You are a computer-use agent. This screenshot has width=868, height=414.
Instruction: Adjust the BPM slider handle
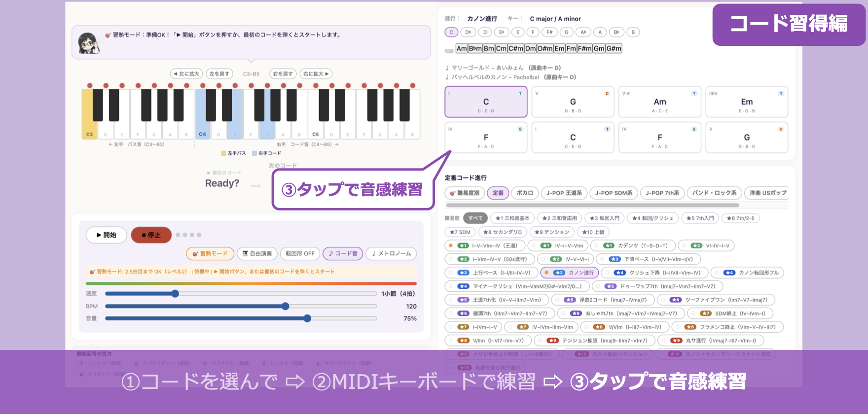285,306
